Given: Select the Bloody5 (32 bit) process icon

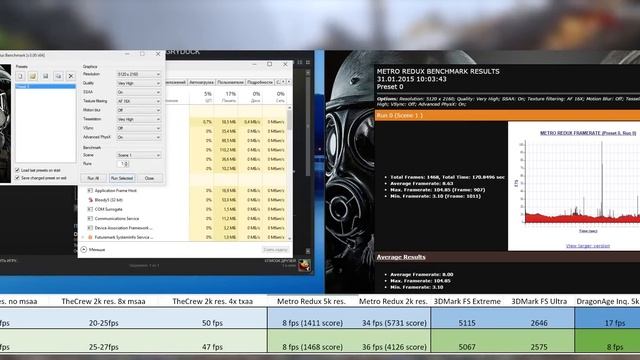Looking at the screenshot, I should (90, 200).
